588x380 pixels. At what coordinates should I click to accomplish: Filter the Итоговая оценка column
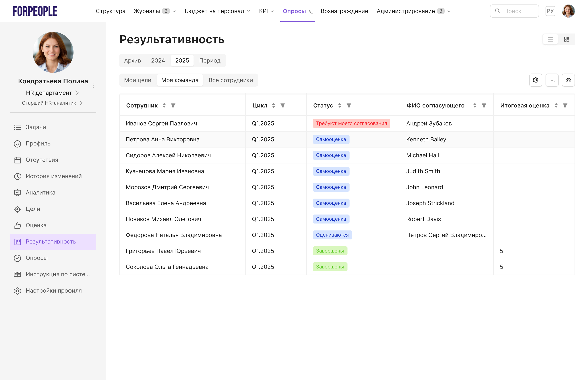click(x=565, y=106)
